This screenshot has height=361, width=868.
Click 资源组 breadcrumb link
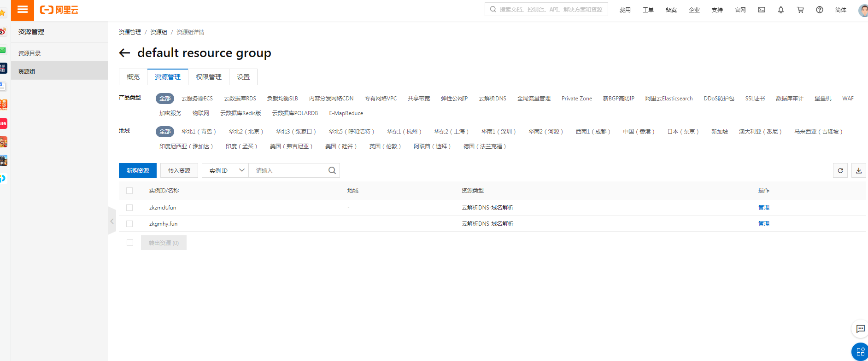(159, 32)
